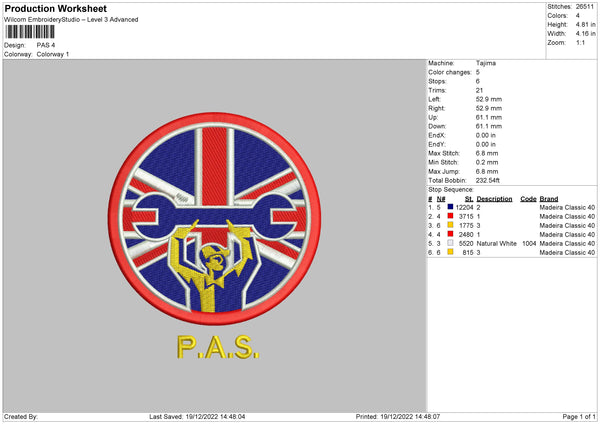Click the 'Description' column header

point(494,199)
